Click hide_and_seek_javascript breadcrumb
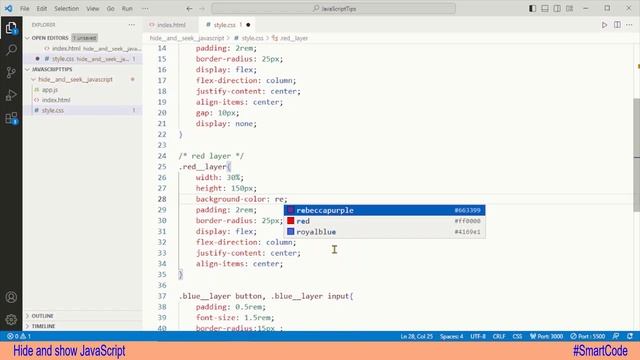Viewport: 640px width, 360px height. point(187,38)
